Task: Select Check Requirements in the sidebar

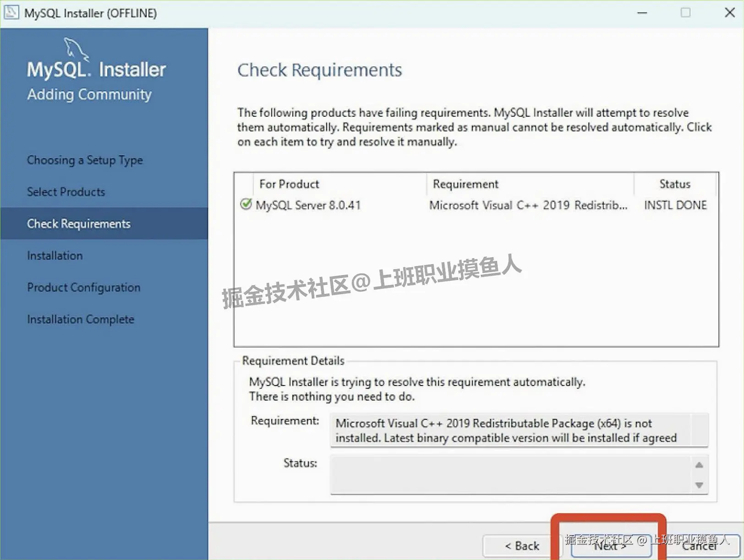Action: click(x=78, y=223)
